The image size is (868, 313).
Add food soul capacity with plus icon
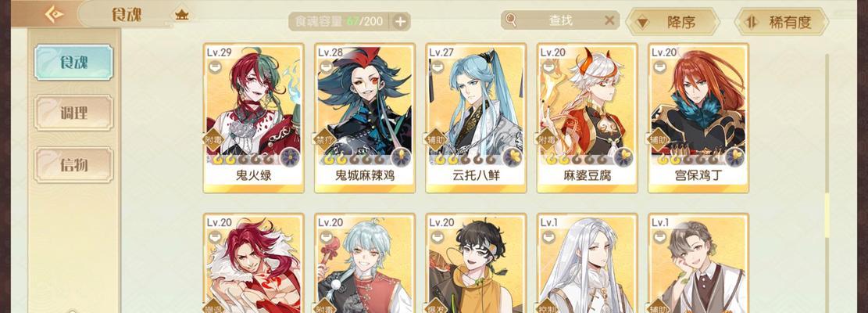401,22
